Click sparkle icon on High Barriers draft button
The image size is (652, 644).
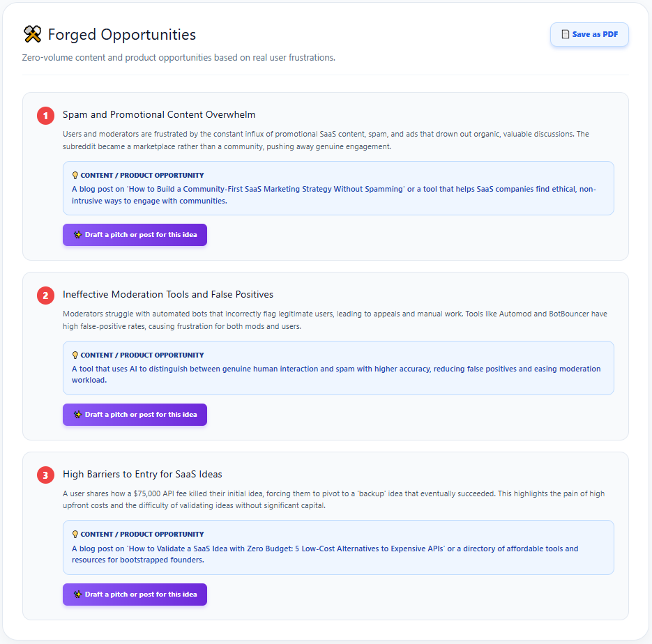point(77,595)
